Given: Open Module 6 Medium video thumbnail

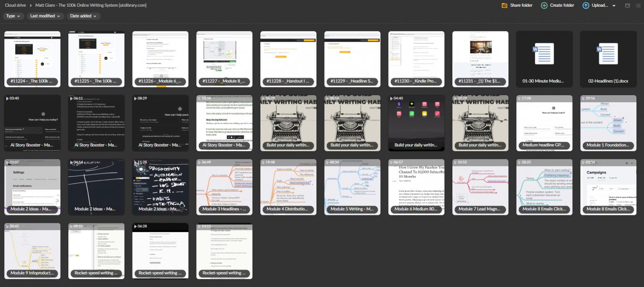Looking at the screenshot, I should 416,187.
